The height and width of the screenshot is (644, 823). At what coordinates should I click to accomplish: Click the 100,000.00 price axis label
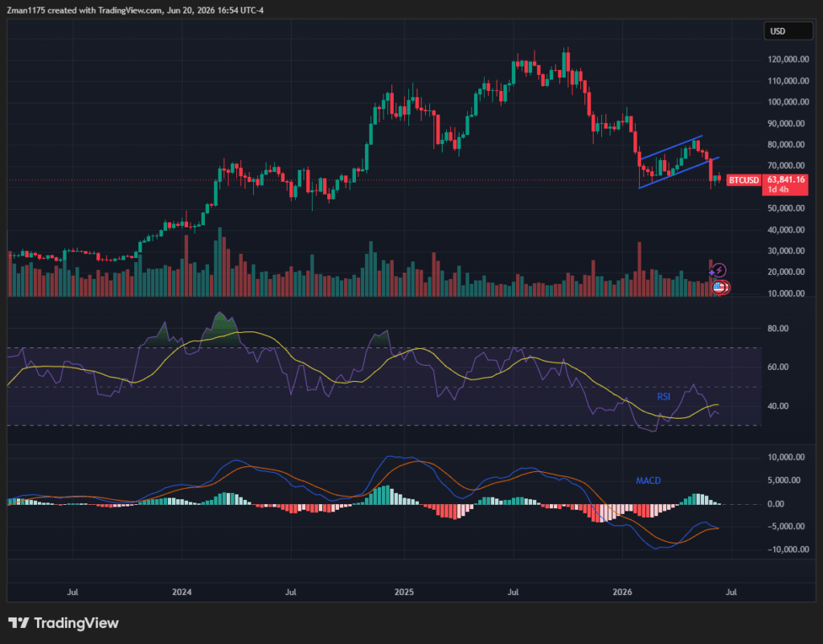[x=788, y=102]
